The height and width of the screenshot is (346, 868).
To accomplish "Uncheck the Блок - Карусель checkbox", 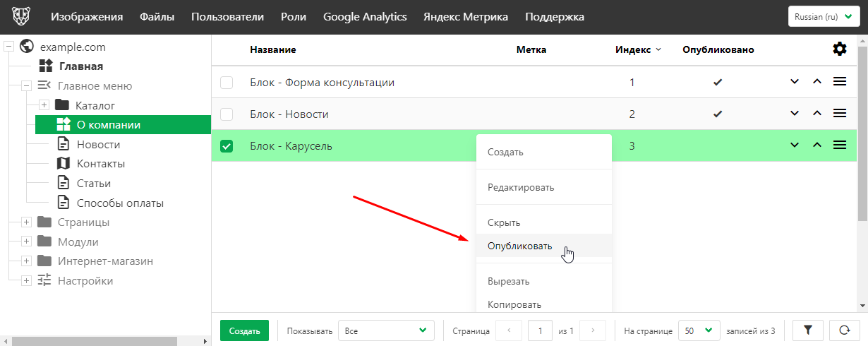I will click(x=227, y=146).
